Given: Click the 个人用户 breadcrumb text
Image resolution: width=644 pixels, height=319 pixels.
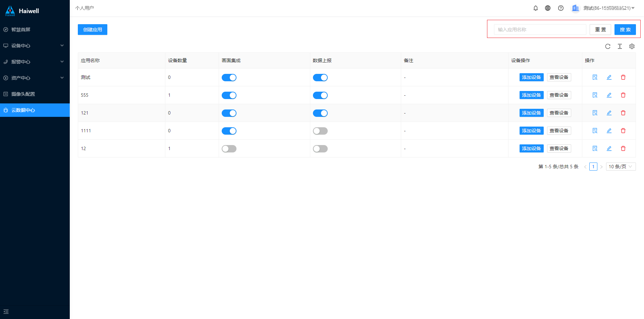Looking at the screenshot, I should point(85,8).
